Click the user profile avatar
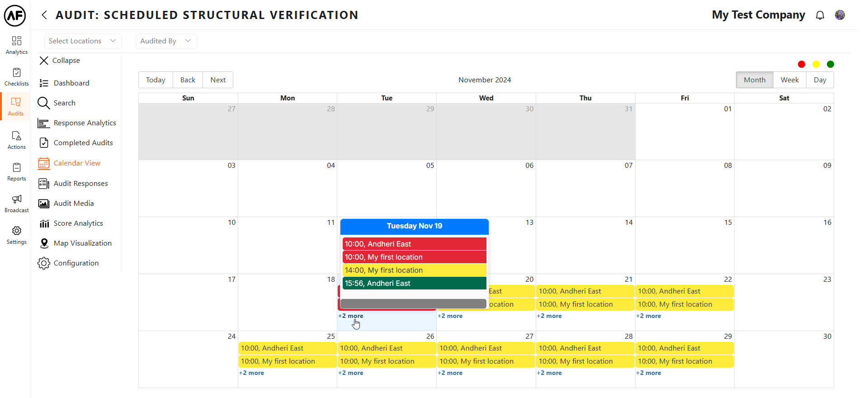Viewport: 868px width, 398px height. pos(840,15)
